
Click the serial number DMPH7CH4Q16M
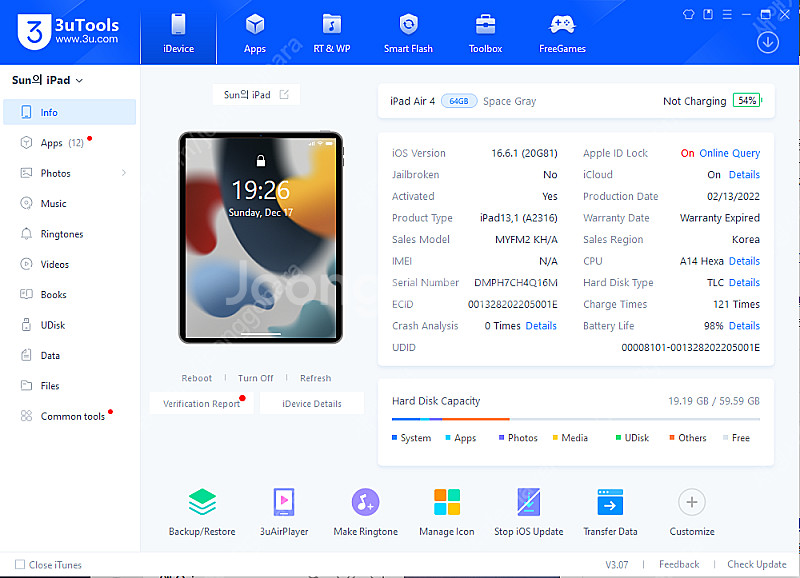tap(516, 282)
